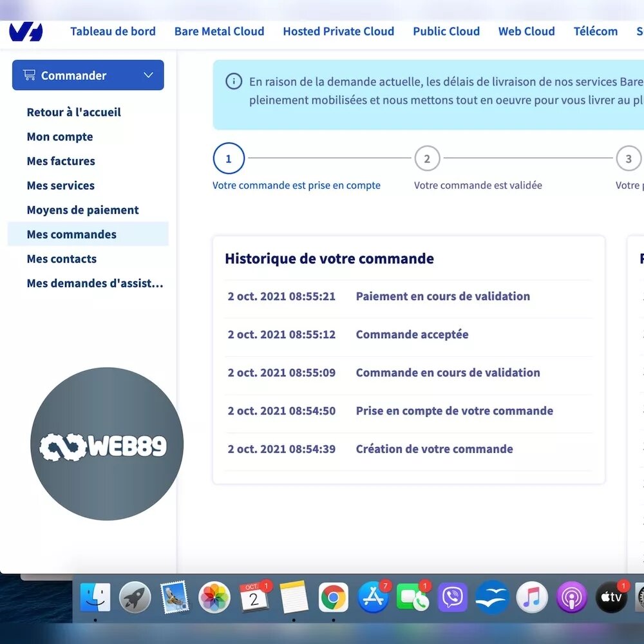Go to Tableau de bord

point(113,31)
